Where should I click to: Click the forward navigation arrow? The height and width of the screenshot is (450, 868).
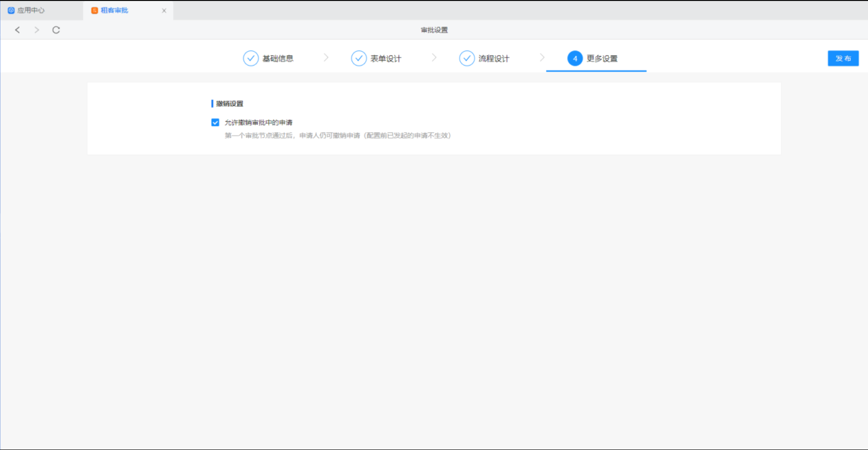37,30
